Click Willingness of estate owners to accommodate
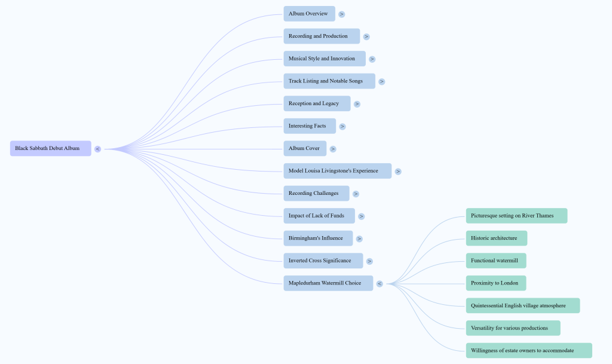 [x=529, y=351]
